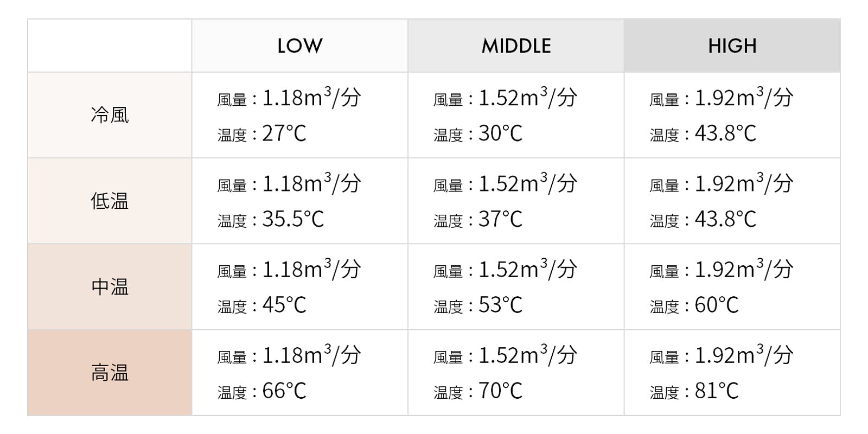Select the 低温 row label
The width and height of the screenshot is (868, 434).
pyautogui.click(x=110, y=201)
